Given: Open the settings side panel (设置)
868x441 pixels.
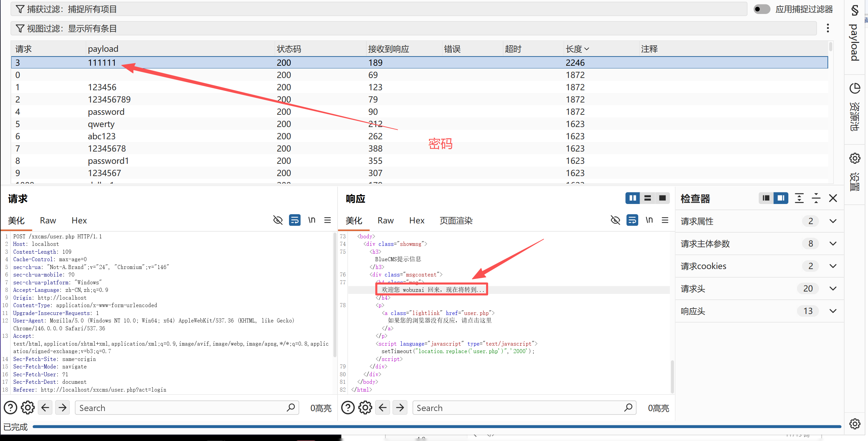Looking at the screenshot, I should click(855, 172).
